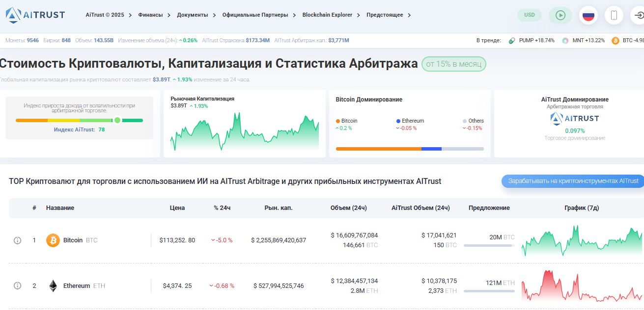The image size is (644, 310).
Task: Click the AITrust Страховка $173.34M value
Action: [236, 40]
